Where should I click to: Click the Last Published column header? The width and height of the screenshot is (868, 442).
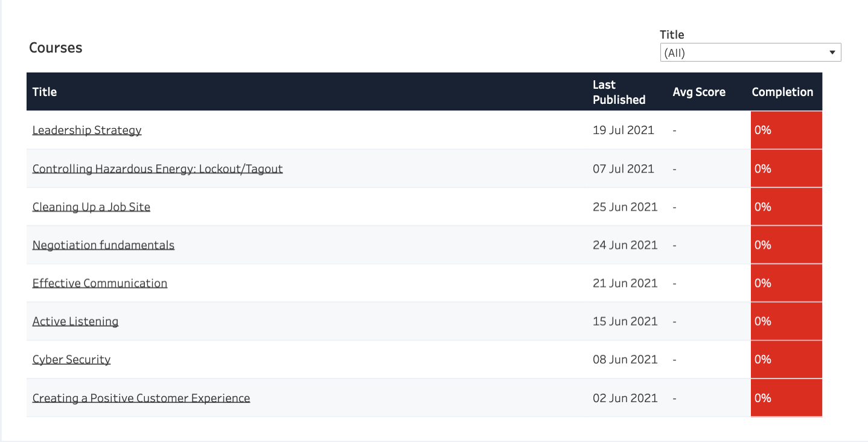coord(619,92)
